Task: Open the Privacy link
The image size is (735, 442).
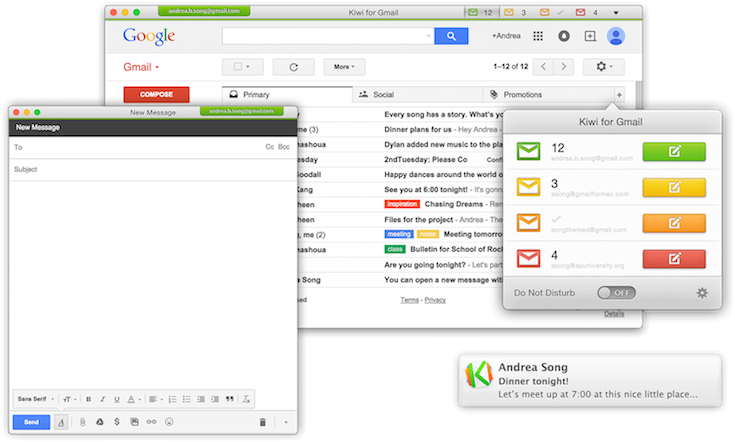Action: [435, 300]
